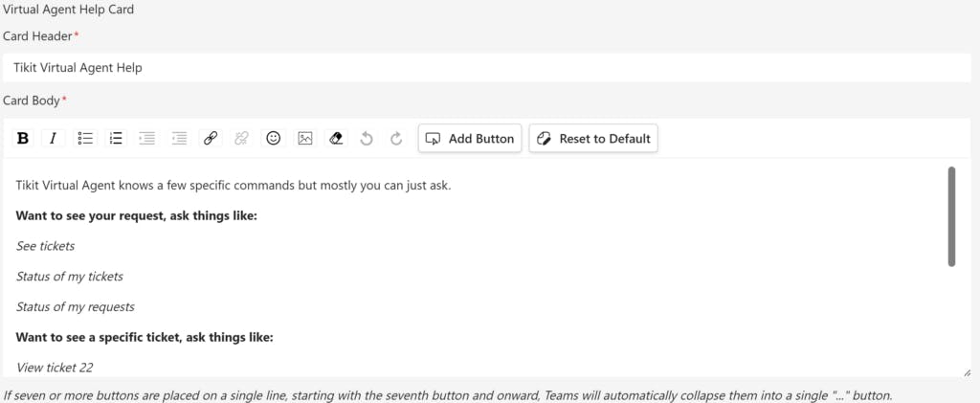
Task: Click the resize handle of the card body editor
Action: pyautogui.click(x=967, y=372)
